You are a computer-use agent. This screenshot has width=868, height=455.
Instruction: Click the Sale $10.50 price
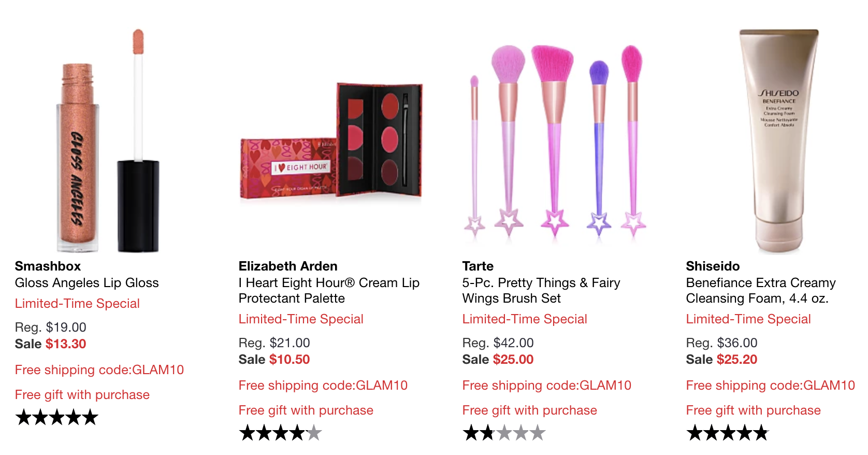click(274, 360)
